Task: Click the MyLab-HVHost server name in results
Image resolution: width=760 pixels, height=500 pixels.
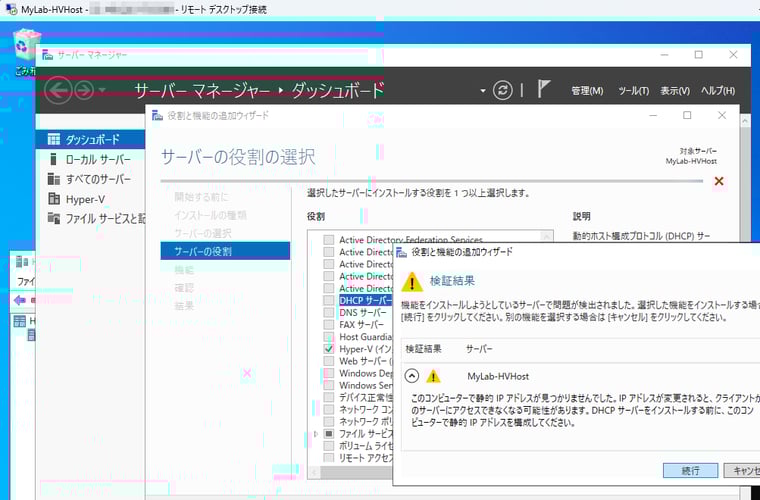Action: click(x=498, y=376)
